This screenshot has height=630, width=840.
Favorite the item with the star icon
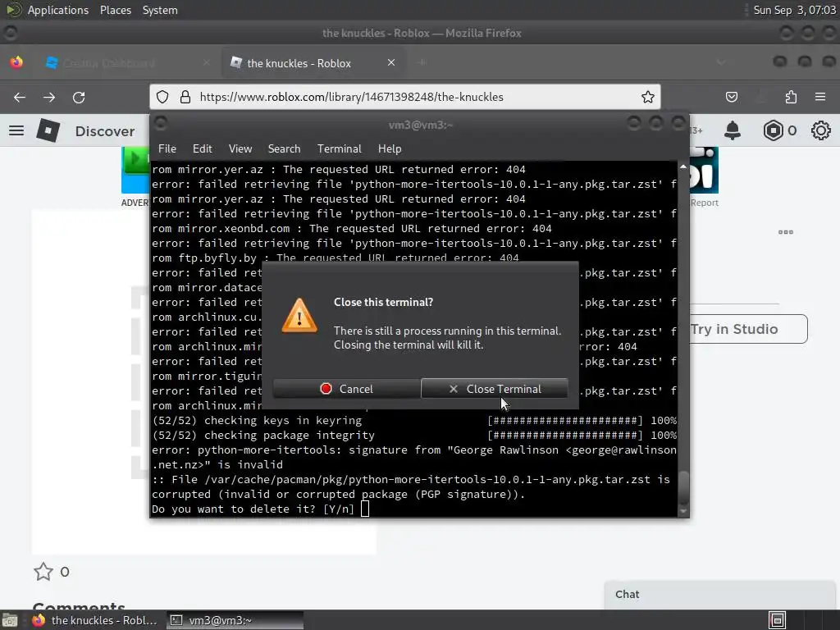[43, 572]
